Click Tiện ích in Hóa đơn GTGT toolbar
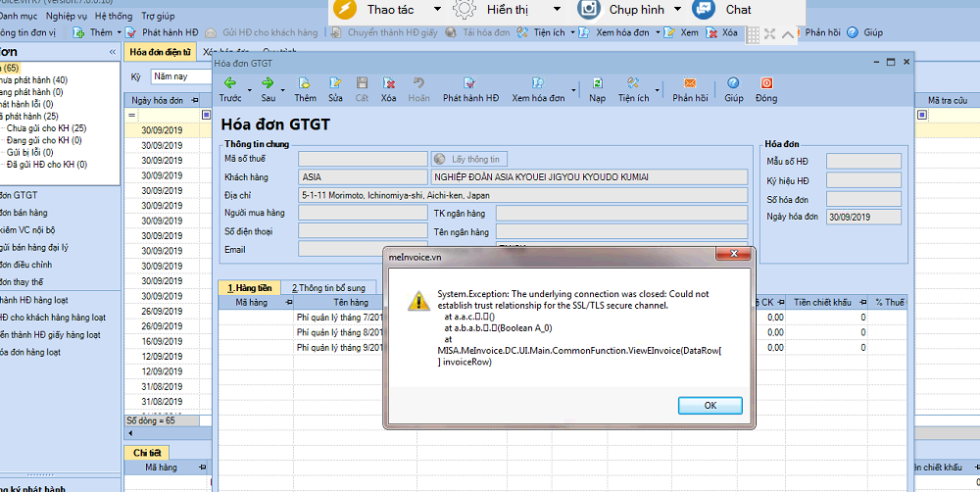 pyautogui.click(x=633, y=89)
